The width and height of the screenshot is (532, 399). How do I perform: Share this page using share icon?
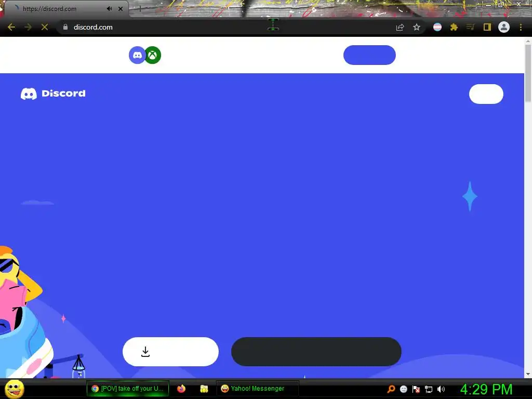pos(400,27)
